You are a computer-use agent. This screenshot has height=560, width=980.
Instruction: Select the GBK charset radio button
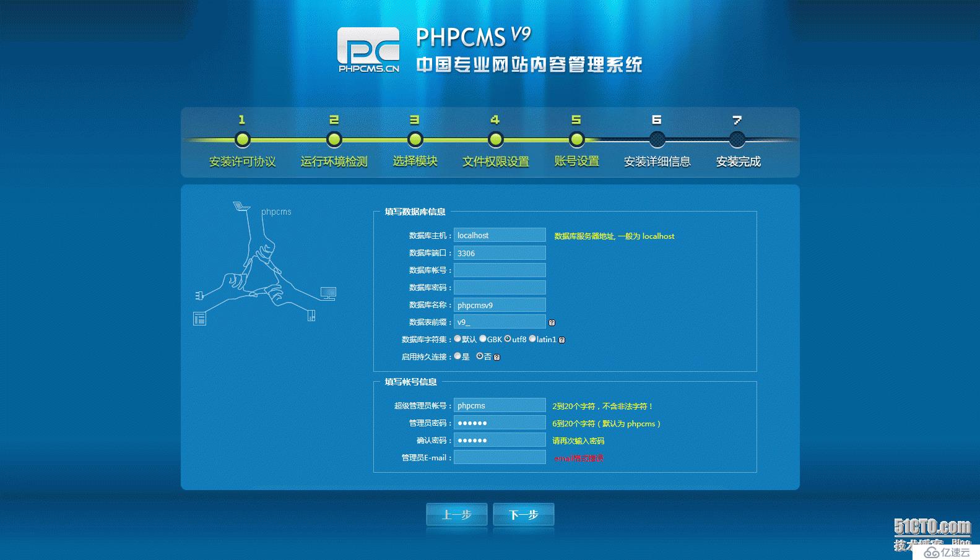(483, 338)
